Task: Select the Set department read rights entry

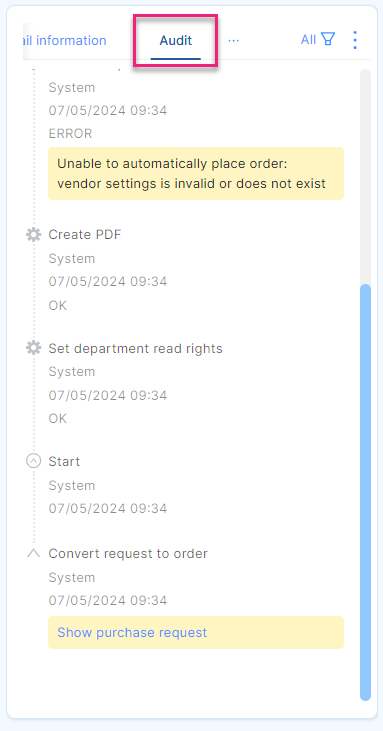Action: tap(136, 348)
